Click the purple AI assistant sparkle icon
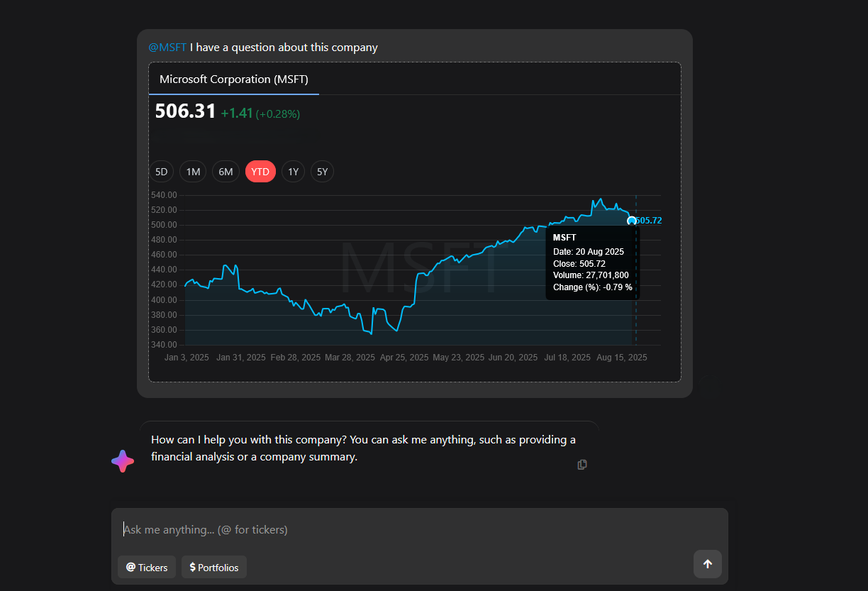Viewport: 868px width, 591px height. (122, 460)
